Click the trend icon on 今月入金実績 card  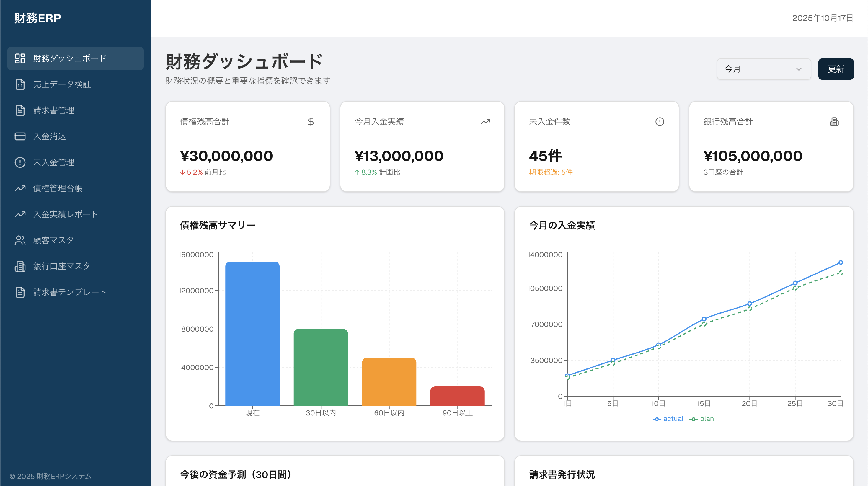pyautogui.click(x=485, y=122)
